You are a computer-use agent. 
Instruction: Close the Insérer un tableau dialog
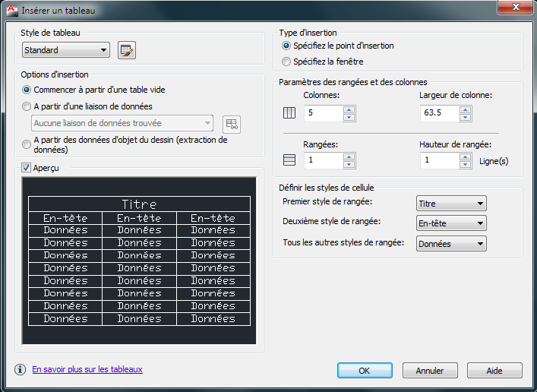[515, 7]
